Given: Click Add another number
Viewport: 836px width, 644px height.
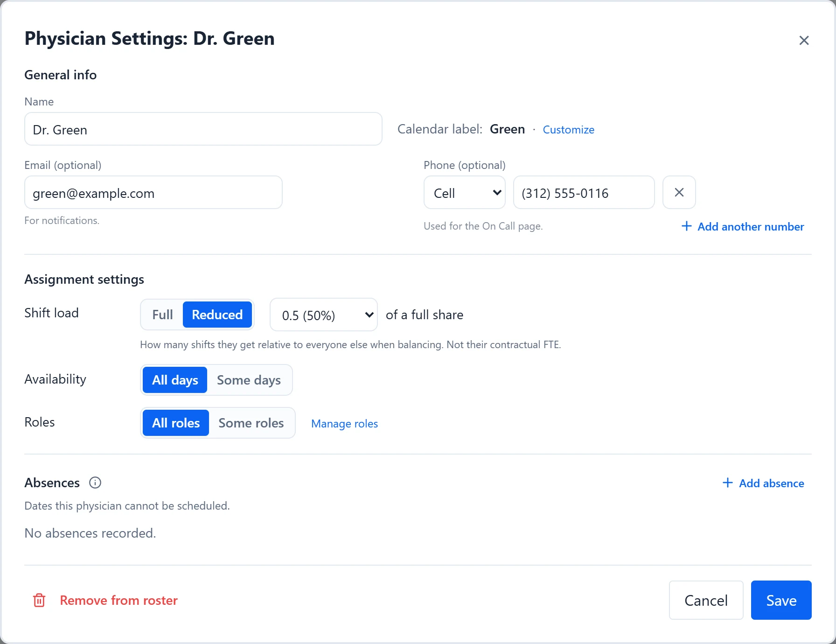Looking at the screenshot, I should (743, 226).
